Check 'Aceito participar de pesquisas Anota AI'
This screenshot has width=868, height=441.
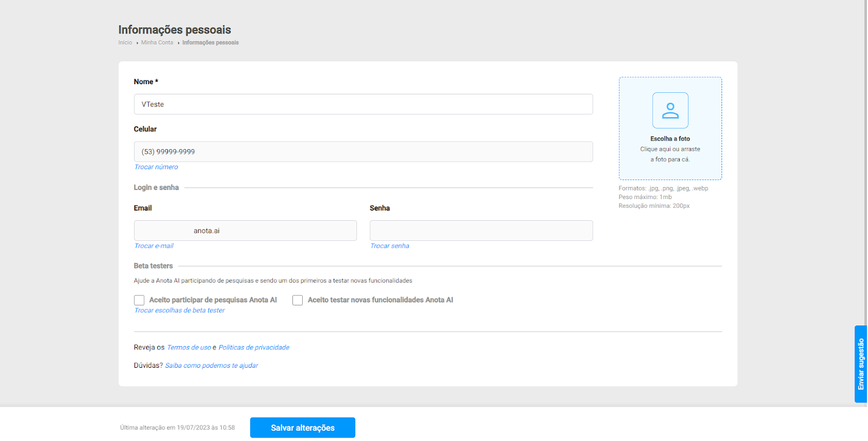139,301
